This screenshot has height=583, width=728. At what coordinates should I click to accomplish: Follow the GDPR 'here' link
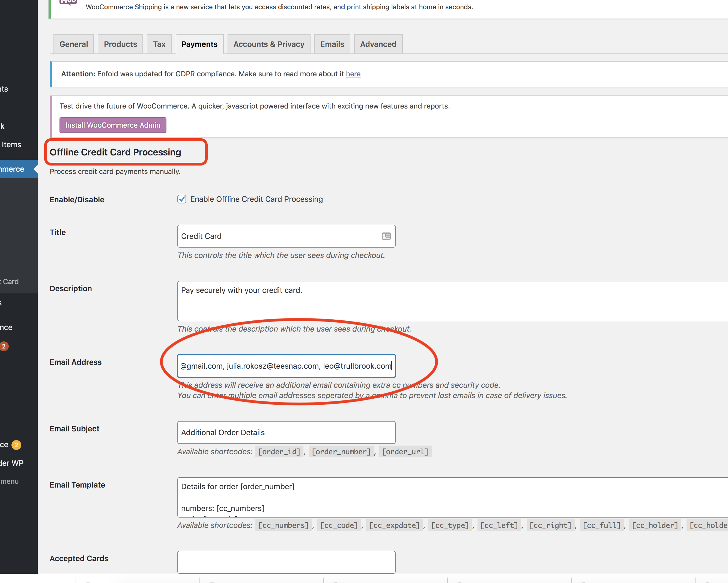(353, 74)
